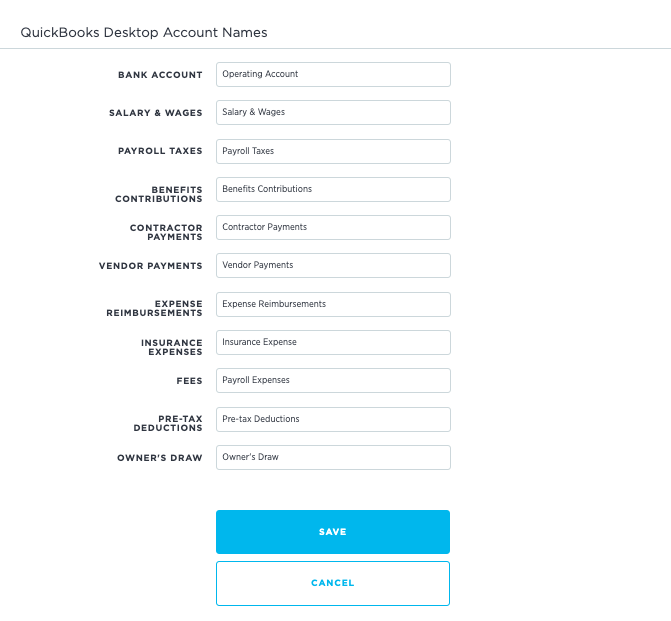Click the Insurance Expense text box
The width and height of the screenshot is (671, 621).
click(333, 342)
